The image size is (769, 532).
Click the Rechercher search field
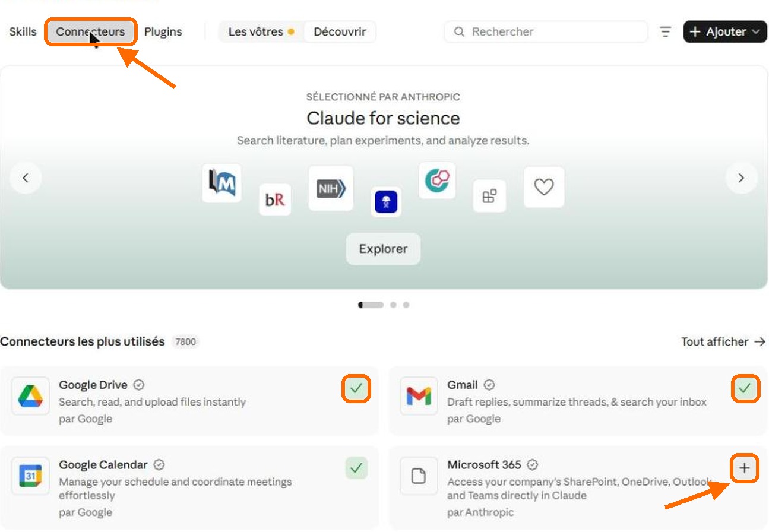point(546,32)
